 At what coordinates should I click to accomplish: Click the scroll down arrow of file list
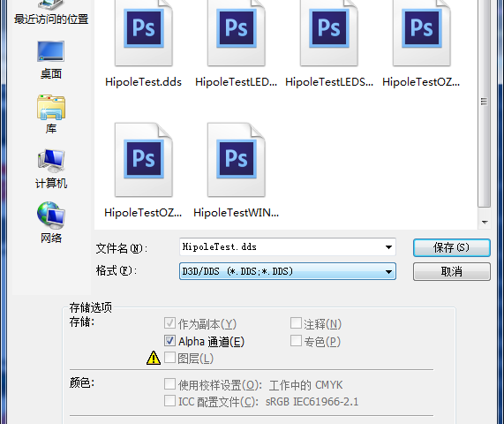coord(485,223)
